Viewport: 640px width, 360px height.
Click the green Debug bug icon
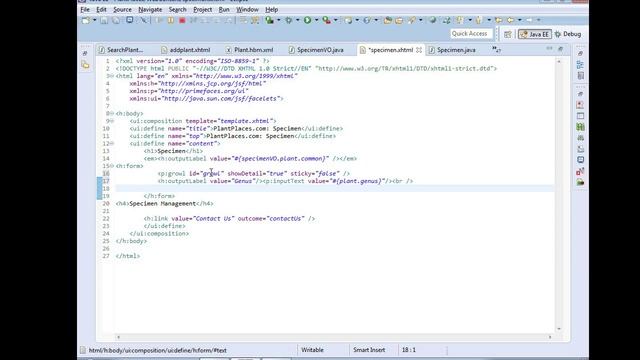(x=269, y=20)
